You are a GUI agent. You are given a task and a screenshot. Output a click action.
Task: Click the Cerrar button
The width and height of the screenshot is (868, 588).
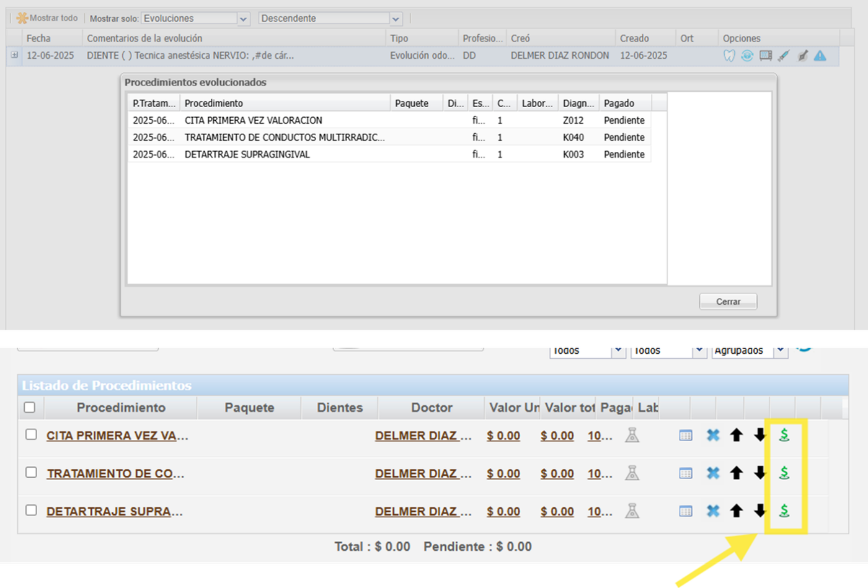click(728, 302)
